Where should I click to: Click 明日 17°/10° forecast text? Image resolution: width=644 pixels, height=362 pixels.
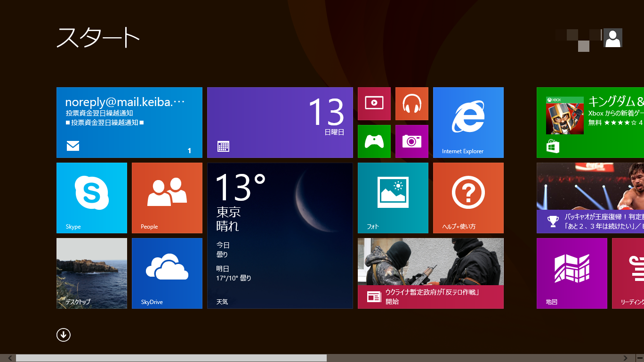[x=234, y=273]
